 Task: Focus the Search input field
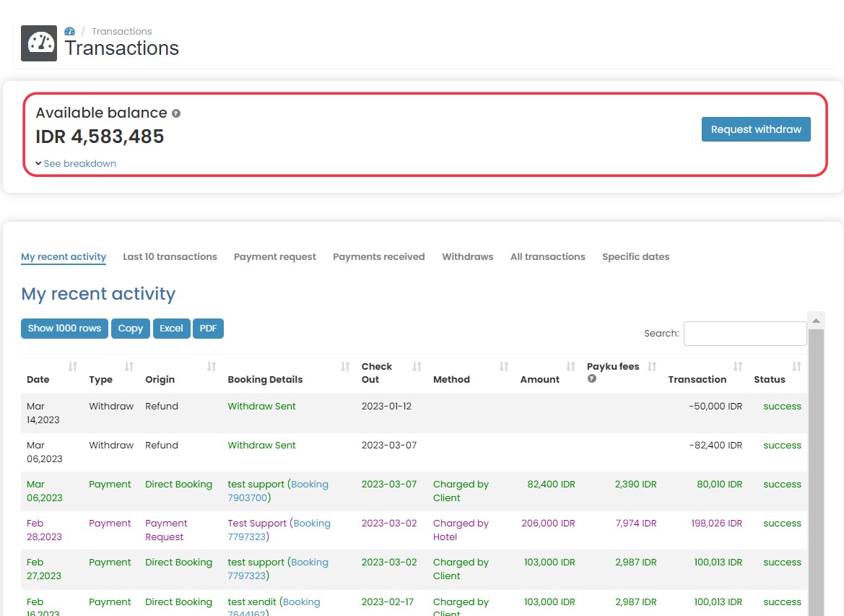(x=745, y=334)
